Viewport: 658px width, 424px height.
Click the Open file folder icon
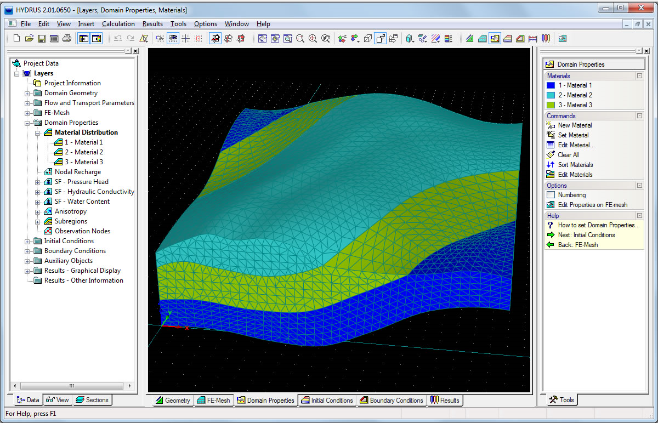pyautogui.click(x=29, y=39)
